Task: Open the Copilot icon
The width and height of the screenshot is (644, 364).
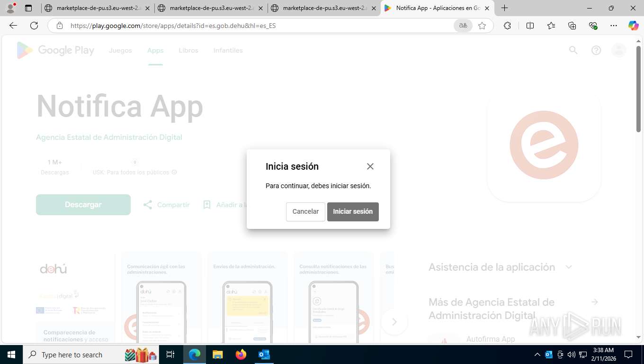Action: (633, 26)
